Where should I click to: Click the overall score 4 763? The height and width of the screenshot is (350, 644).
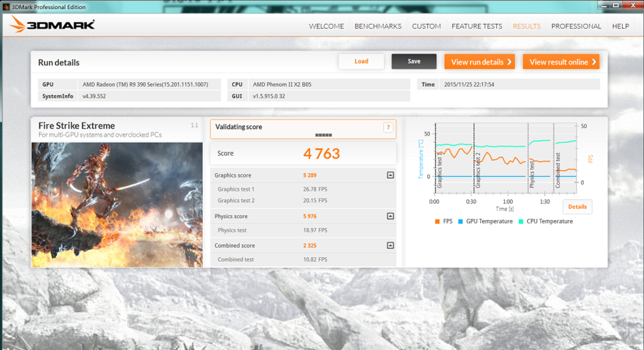coord(321,154)
